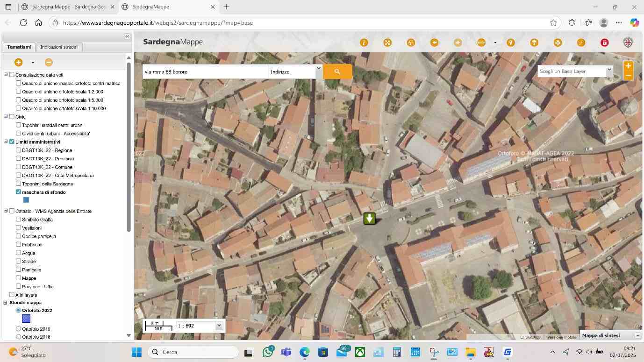Viewport: 644px width, 362px height.
Task: Select the measure ruler tool
Action: coord(481,43)
